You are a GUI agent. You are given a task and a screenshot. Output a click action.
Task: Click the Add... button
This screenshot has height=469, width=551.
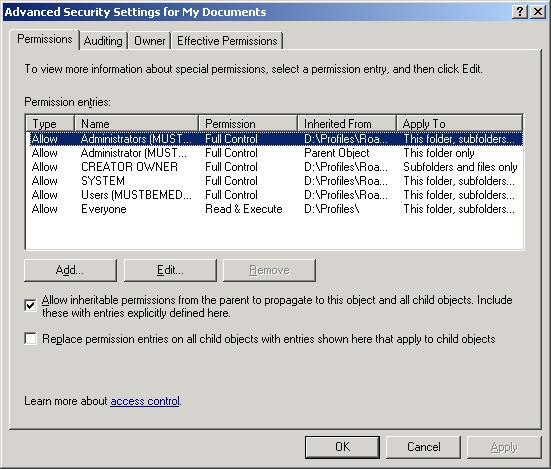click(x=70, y=270)
